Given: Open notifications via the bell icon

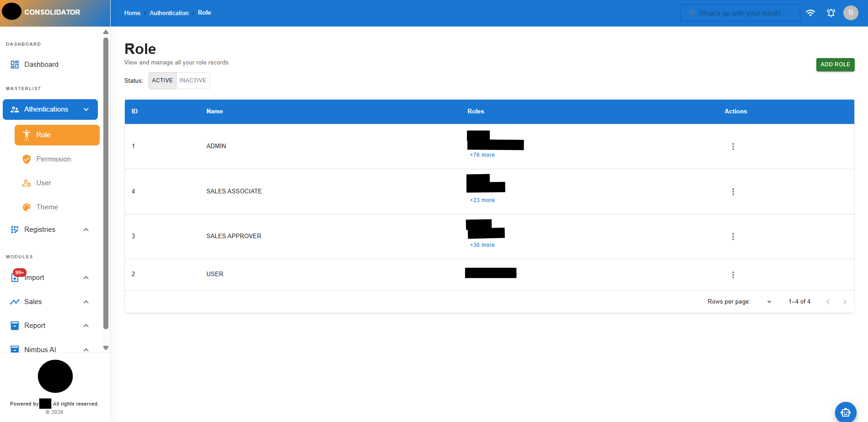Looking at the screenshot, I should point(831,13).
